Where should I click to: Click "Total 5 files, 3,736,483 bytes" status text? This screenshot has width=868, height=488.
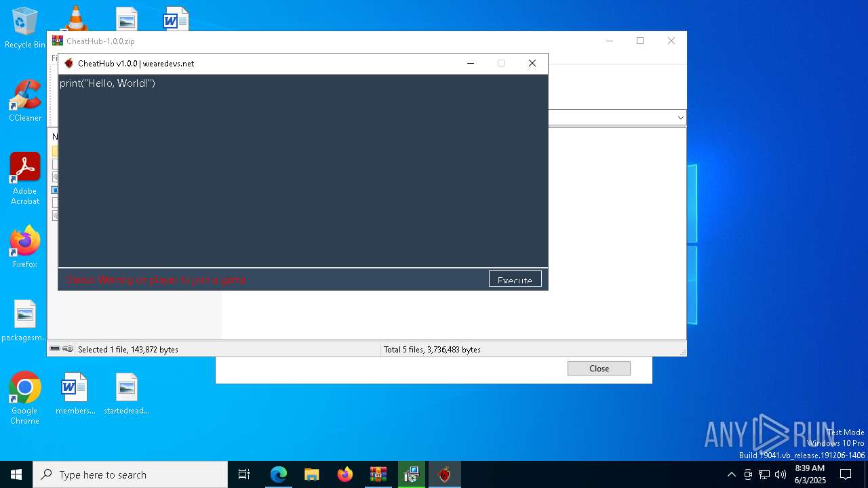(432, 350)
